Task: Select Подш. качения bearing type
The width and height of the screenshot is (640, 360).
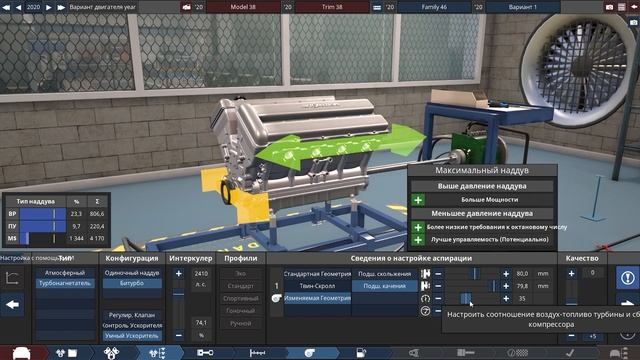Action: pyautogui.click(x=384, y=286)
